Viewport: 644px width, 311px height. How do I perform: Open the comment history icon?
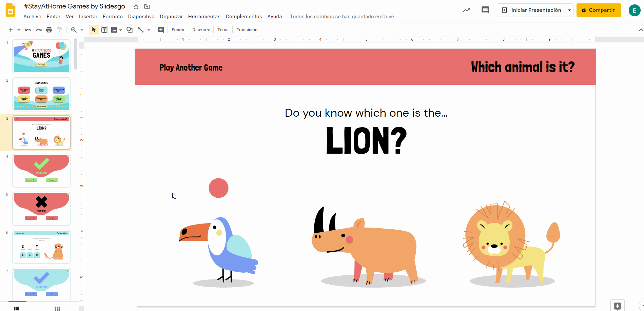click(485, 10)
